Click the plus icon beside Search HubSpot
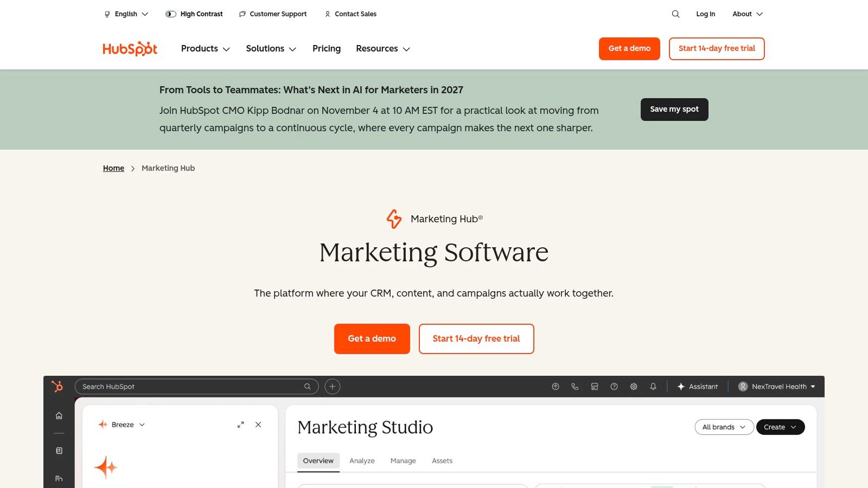868x488 pixels. [333, 387]
